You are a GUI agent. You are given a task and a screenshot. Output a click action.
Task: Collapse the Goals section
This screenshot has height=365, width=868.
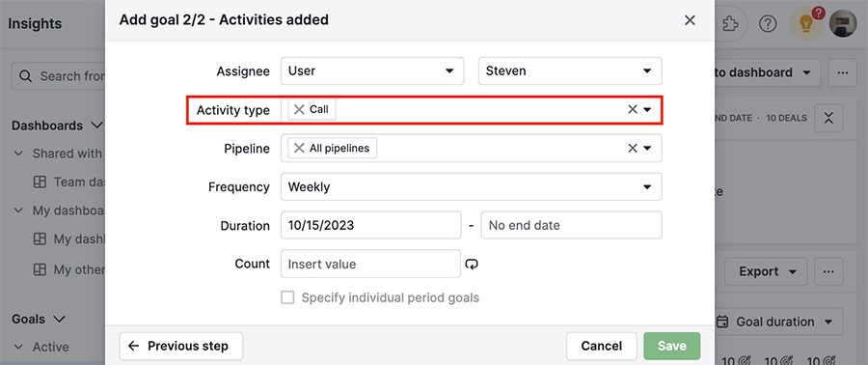tap(59, 319)
